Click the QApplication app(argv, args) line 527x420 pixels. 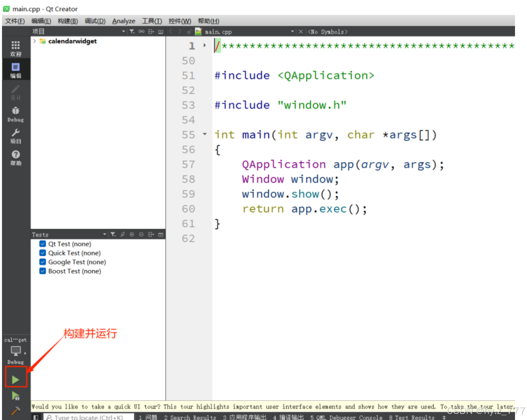pos(343,164)
